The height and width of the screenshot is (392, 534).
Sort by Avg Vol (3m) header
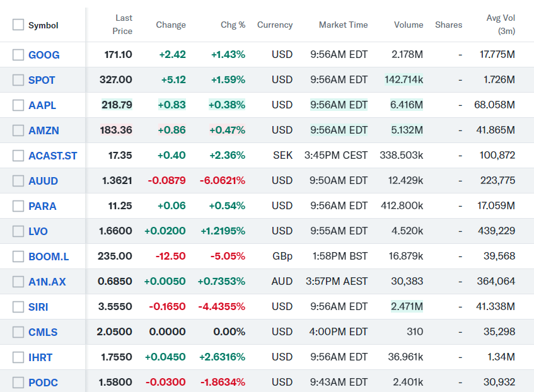click(x=501, y=25)
